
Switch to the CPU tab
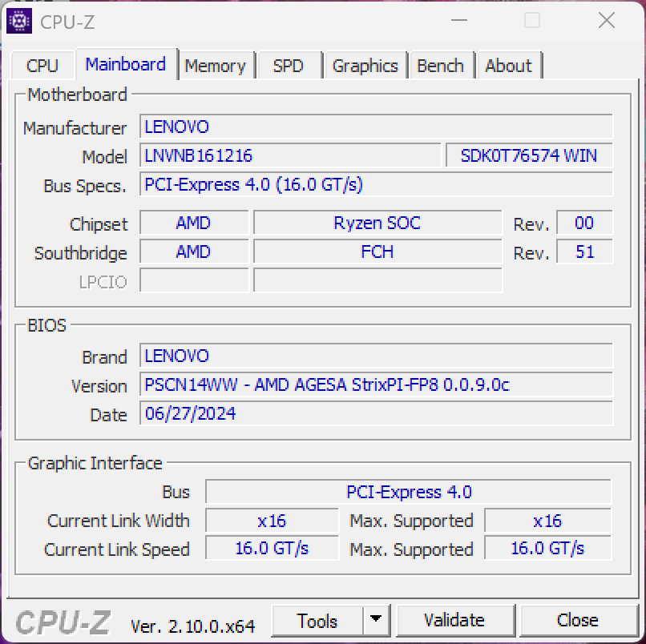pos(42,65)
